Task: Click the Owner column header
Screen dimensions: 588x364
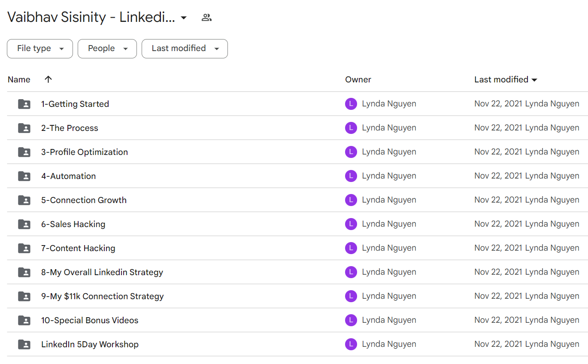Action: pos(358,79)
